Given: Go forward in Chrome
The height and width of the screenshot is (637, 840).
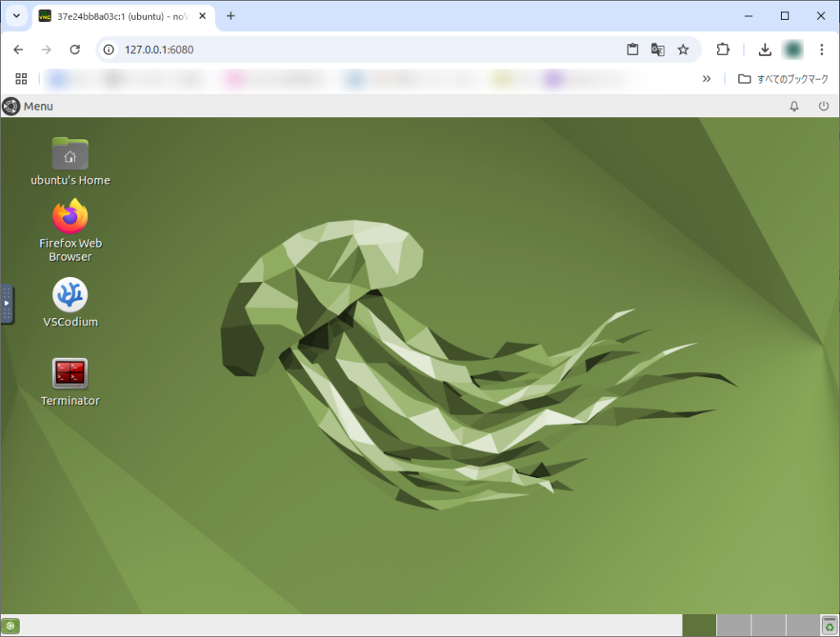Looking at the screenshot, I should pos(47,50).
